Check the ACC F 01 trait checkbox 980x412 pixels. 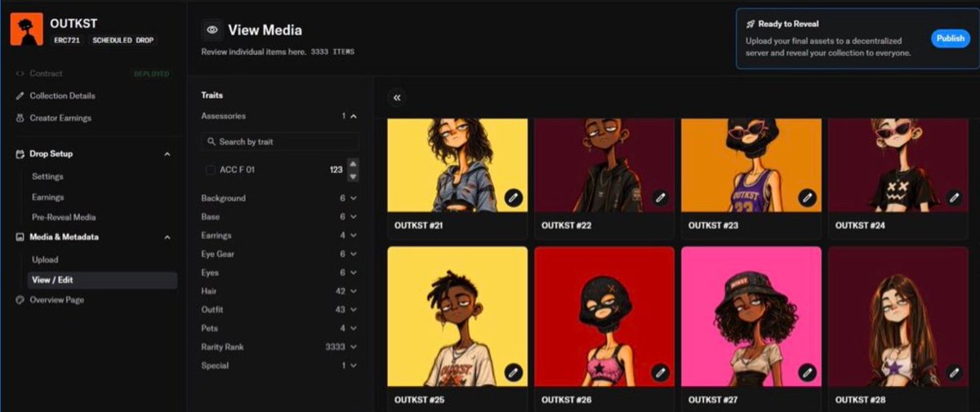point(211,170)
